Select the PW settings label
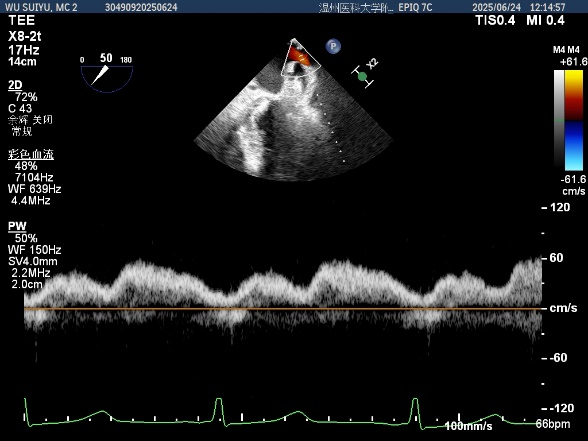The height and width of the screenshot is (441, 588). (17, 226)
